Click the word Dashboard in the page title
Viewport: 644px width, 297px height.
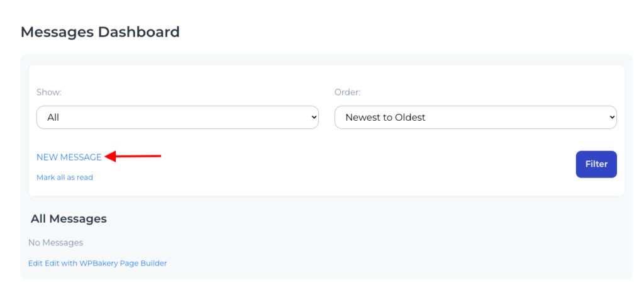[x=138, y=31]
